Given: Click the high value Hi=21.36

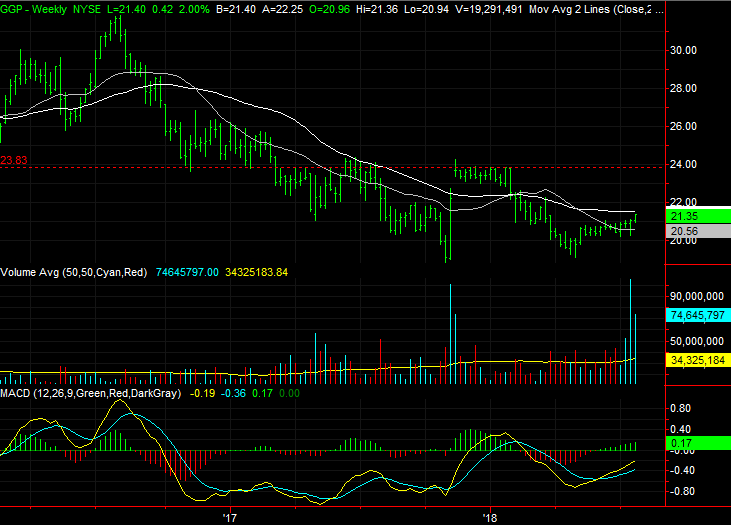Looking at the screenshot, I should (377, 9).
